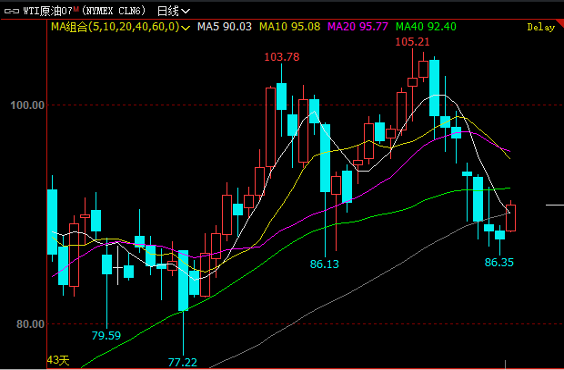564x370 pixels.
Task: Click the MA5 90.03 indicator value
Action: 224,27
